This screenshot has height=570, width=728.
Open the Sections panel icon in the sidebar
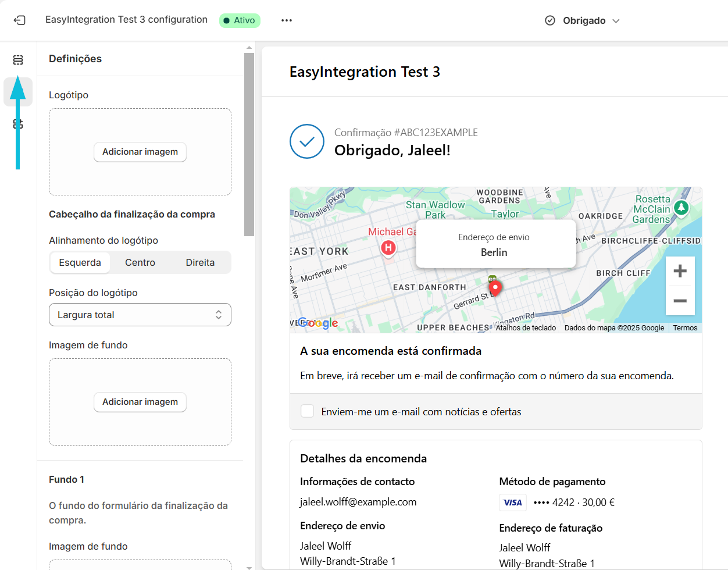coord(18,60)
